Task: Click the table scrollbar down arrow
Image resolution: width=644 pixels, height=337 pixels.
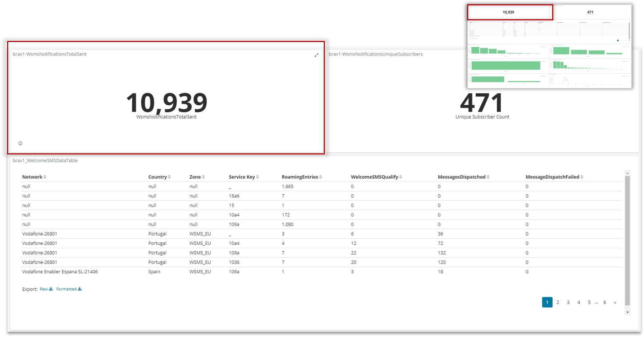Action: (x=627, y=312)
